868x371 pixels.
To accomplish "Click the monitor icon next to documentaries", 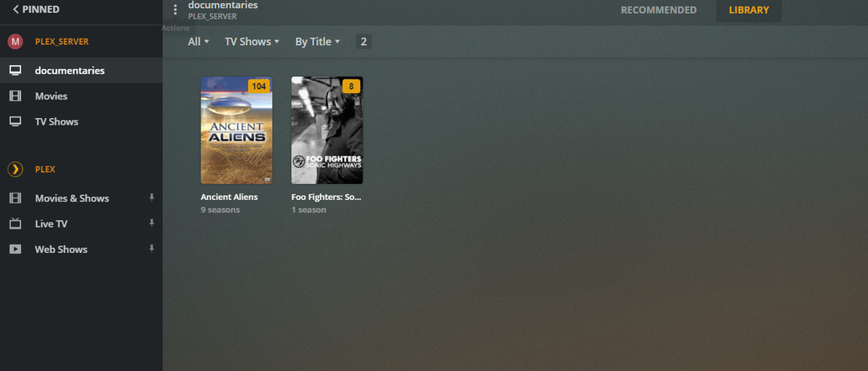I will point(15,71).
